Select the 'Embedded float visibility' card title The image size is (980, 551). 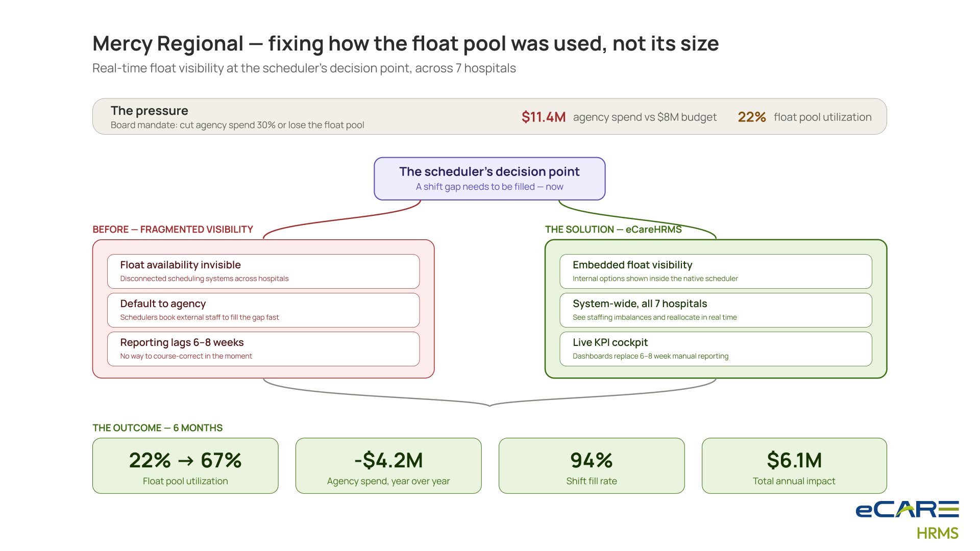632,265
